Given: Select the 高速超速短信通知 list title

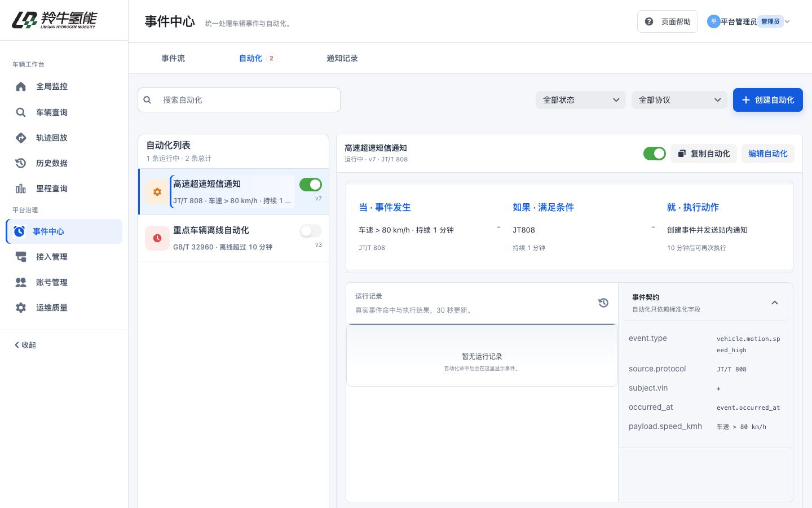Looking at the screenshot, I should [207, 184].
